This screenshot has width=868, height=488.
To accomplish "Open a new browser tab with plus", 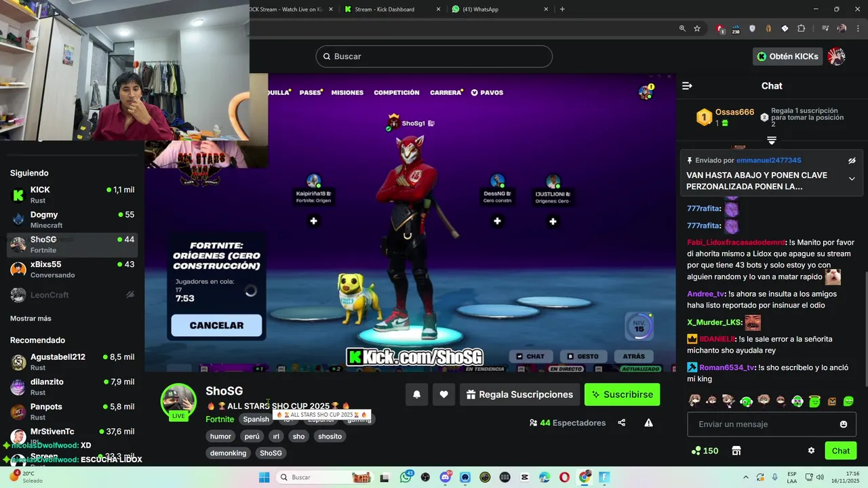I will [562, 9].
